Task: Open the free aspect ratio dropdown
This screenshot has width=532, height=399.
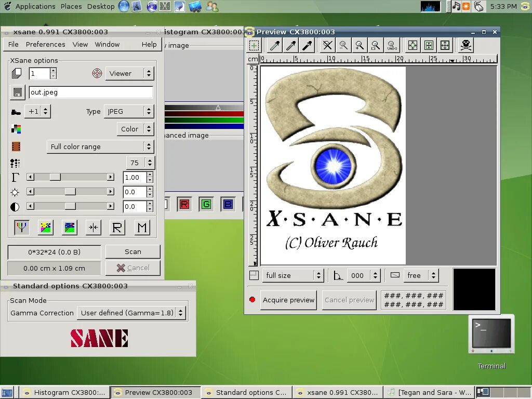Action: coord(421,275)
